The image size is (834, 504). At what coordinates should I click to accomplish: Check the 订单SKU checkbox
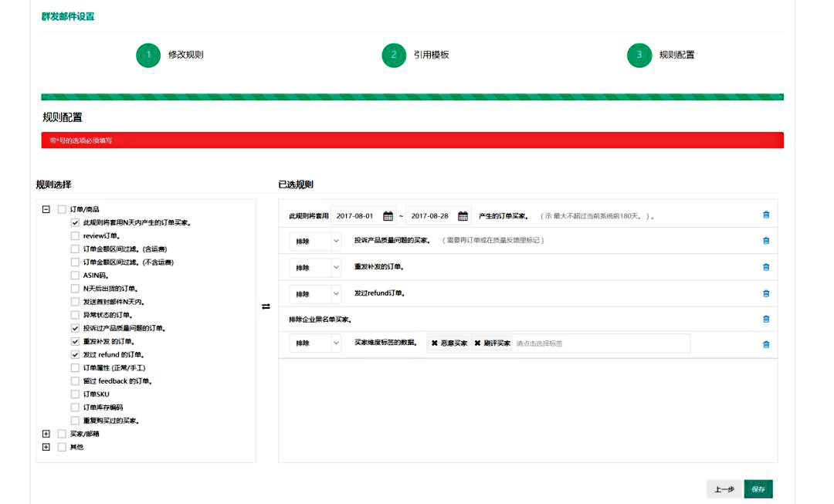75,394
